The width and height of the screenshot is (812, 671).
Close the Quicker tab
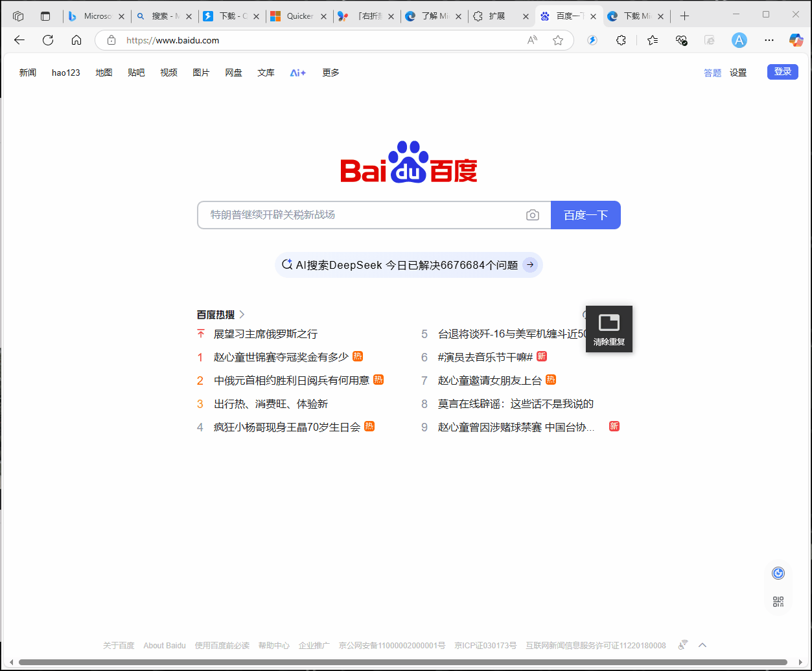(323, 16)
